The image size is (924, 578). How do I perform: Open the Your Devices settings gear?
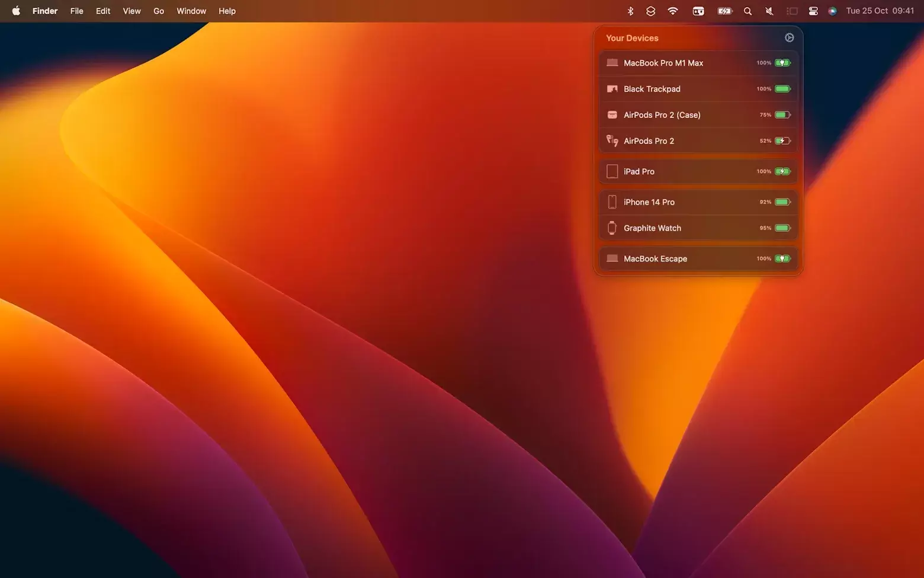[789, 38]
